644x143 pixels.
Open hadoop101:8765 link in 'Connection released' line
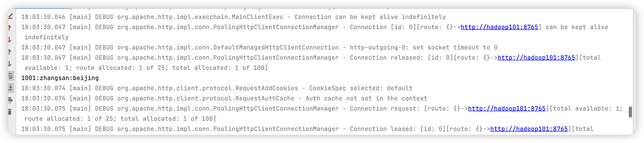(536, 58)
